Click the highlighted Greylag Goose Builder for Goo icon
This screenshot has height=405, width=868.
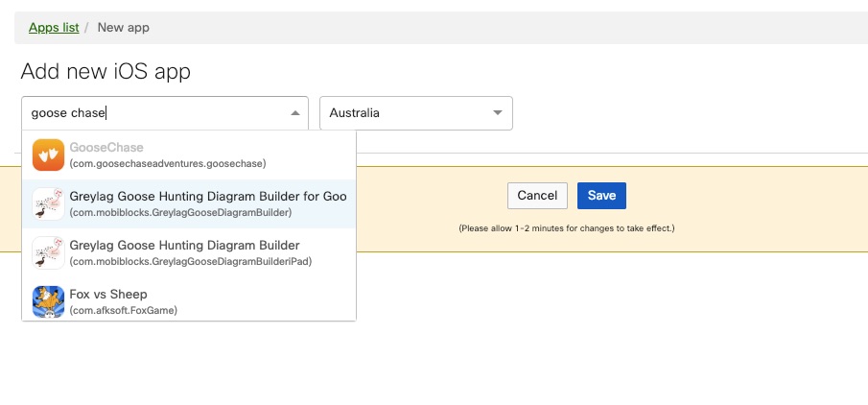coord(48,203)
